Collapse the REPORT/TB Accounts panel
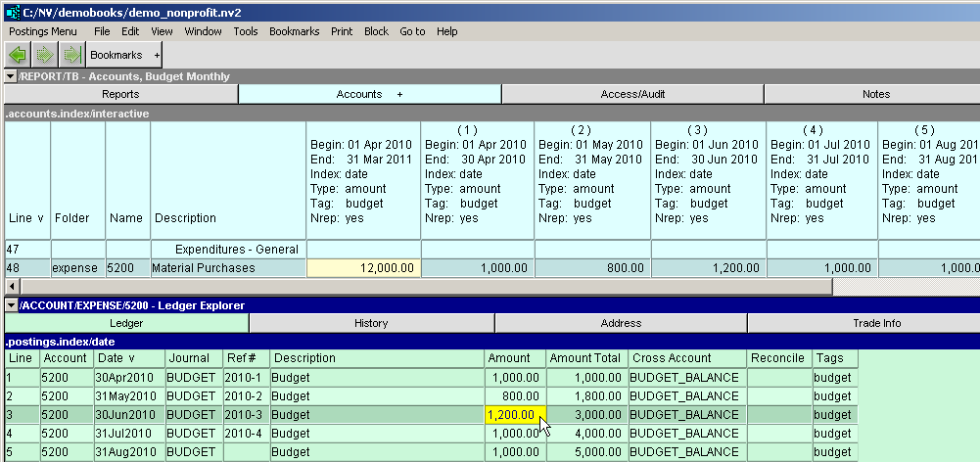980x462 pixels. 10,76
